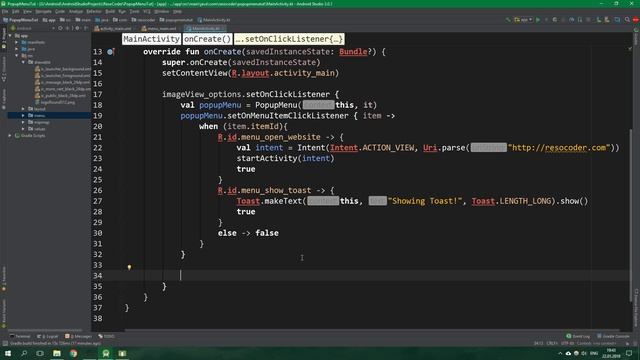Open TODO tool window button
Viewport: 640px width, 360px height.
tap(107, 336)
